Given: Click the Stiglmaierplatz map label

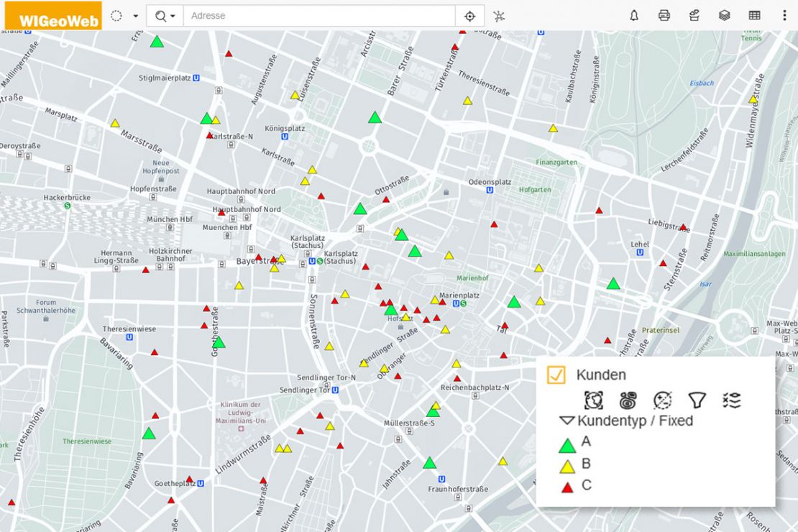Looking at the screenshot, I should point(165,78).
